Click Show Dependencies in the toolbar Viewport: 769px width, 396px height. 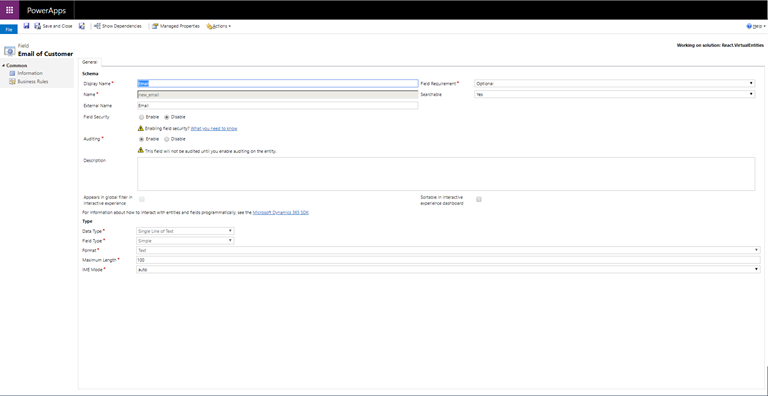coord(118,26)
